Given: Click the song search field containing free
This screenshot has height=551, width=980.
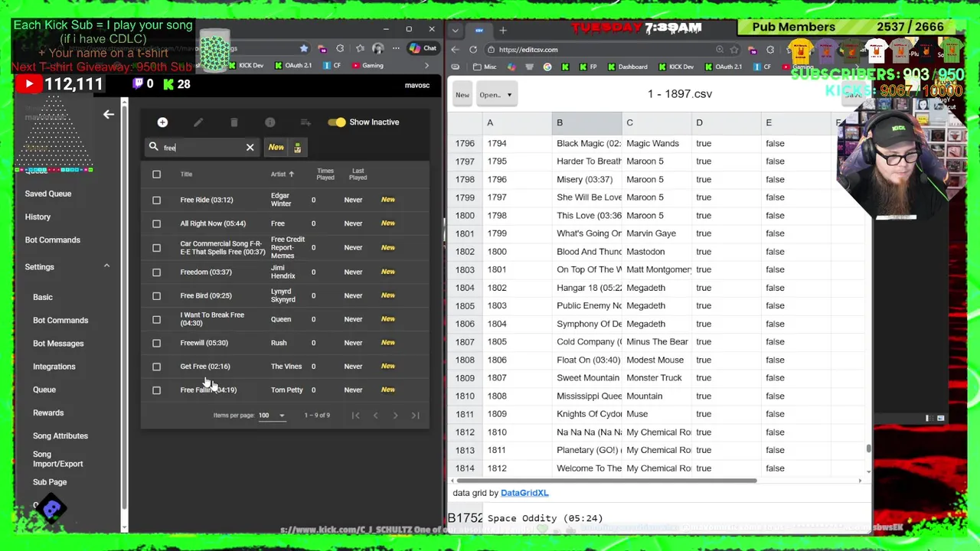Looking at the screenshot, I should click(x=203, y=148).
